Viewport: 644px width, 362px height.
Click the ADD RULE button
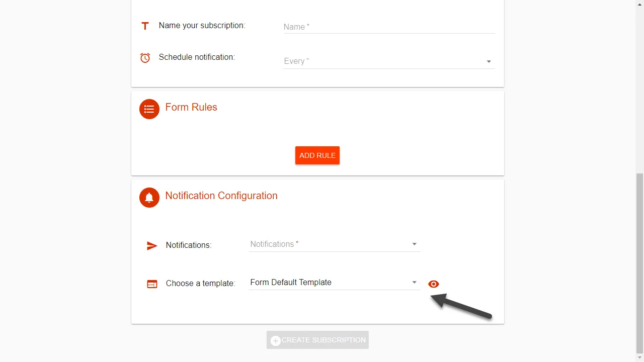coord(317,155)
